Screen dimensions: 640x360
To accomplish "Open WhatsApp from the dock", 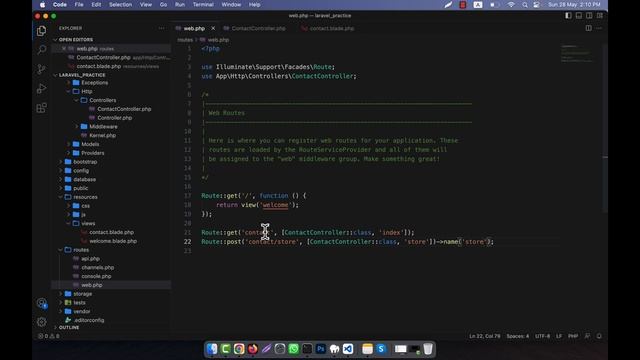I will pyautogui.click(x=293, y=349).
